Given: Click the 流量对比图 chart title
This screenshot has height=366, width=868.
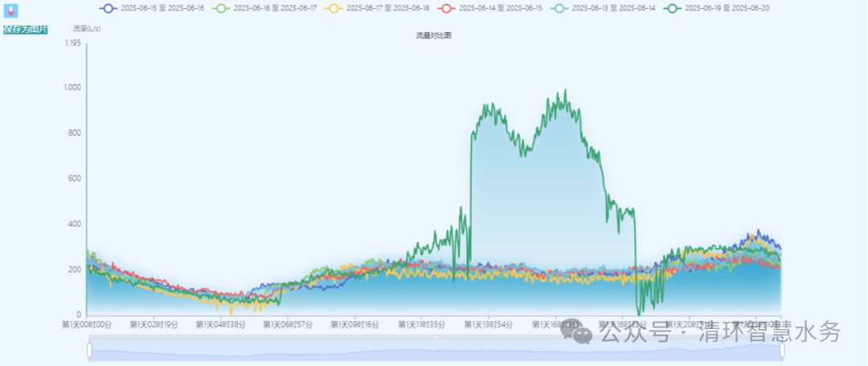Looking at the screenshot, I should 433,35.
